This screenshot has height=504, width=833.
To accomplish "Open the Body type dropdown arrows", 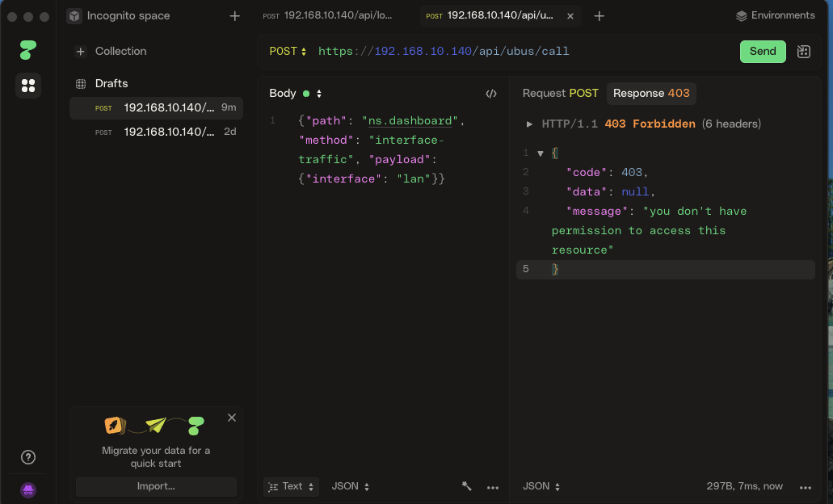I will click(x=319, y=94).
